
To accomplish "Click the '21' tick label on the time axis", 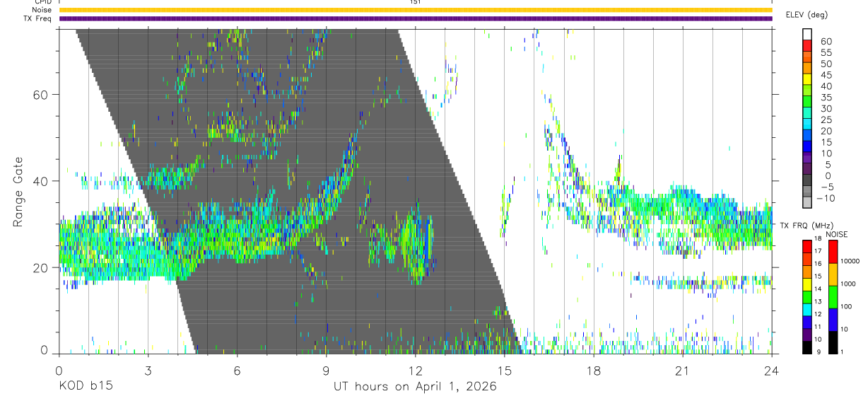I will tap(683, 371).
